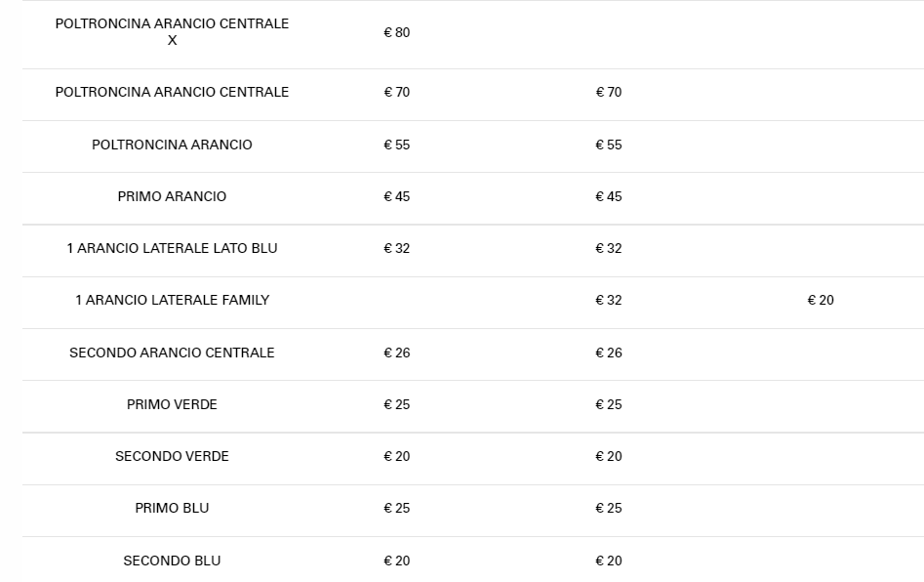Select the € 80 price cell
This screenshot has width=924, height=582.
[396, 32]
